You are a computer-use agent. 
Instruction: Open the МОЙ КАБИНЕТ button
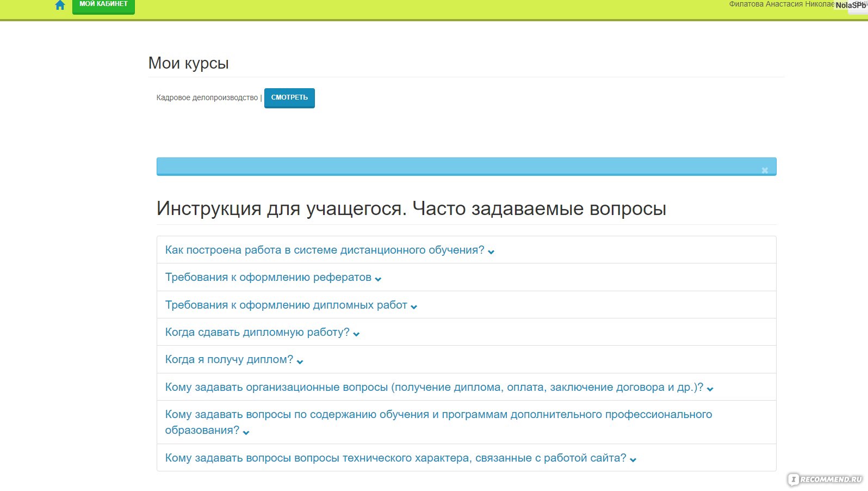(103, 5)
